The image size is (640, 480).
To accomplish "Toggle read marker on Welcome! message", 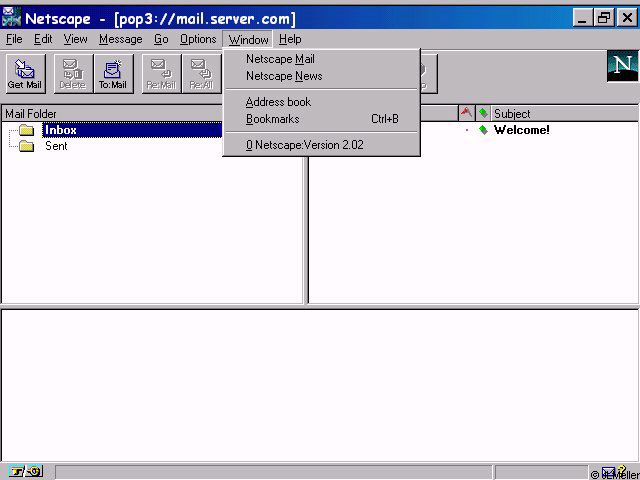I will pos(483,130).
